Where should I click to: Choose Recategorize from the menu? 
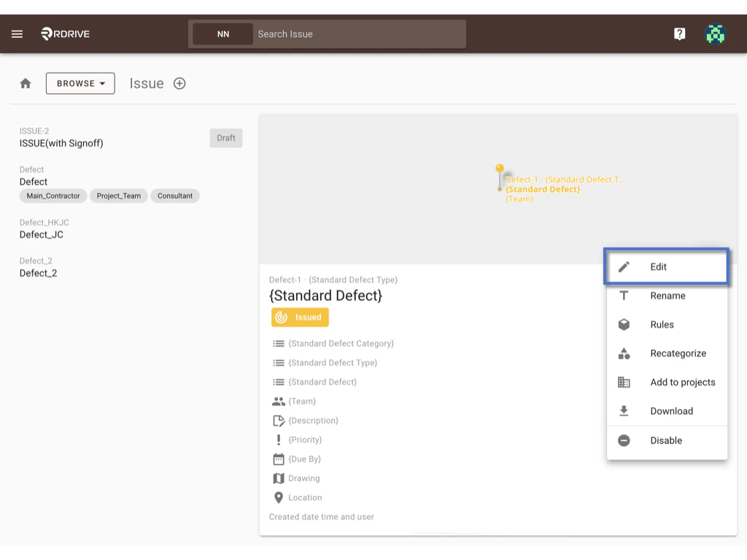(678, 353)
